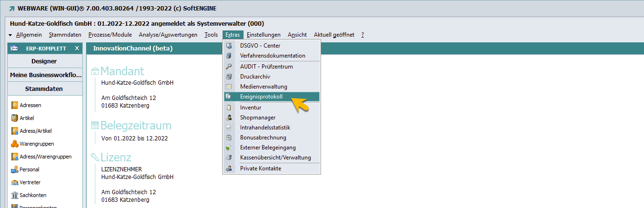This screenshot has width=644, height=208.
Task: Select Medienverwaltung menu entry
Action: 263,87
